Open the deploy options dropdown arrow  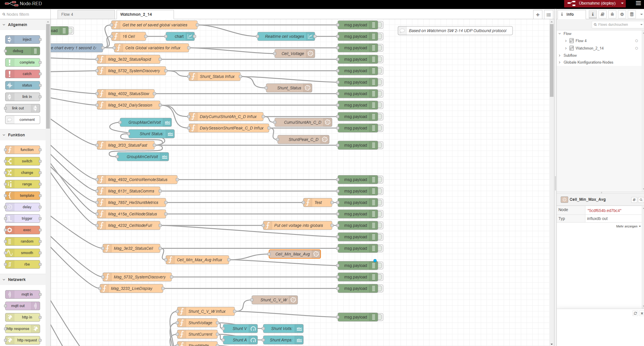622,3
